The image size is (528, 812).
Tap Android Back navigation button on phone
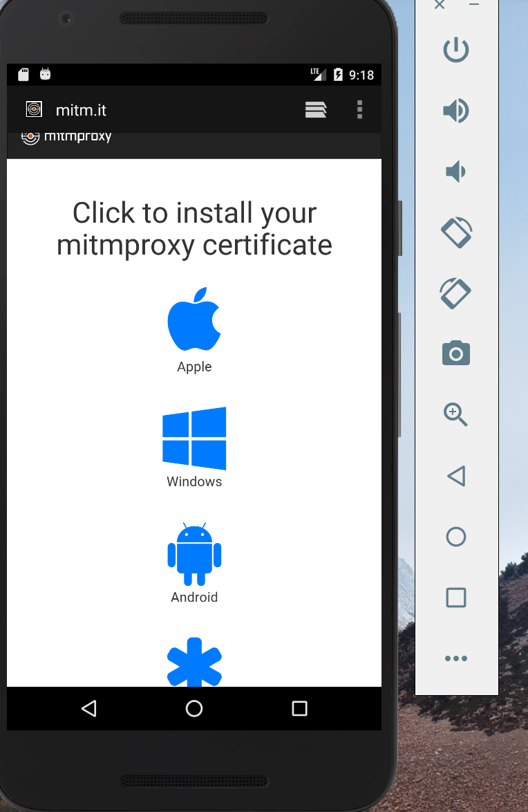point(89,708)
